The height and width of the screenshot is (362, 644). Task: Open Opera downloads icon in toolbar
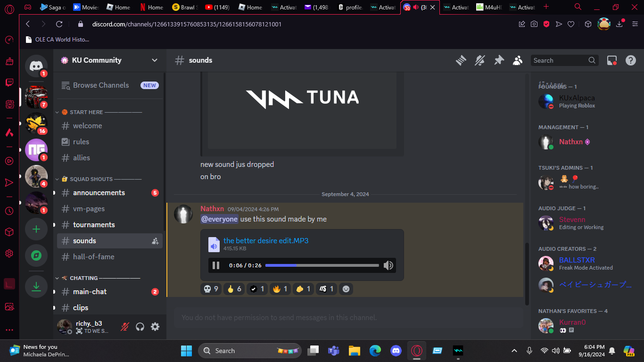tap(620, 24)
